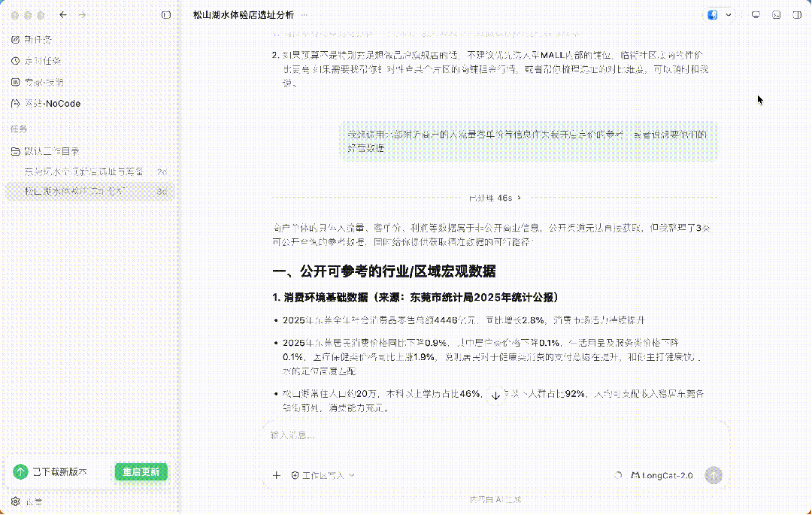The image size is (812, 515).
Task: Click the monitor display icon in header
Action: coord(756,15)
